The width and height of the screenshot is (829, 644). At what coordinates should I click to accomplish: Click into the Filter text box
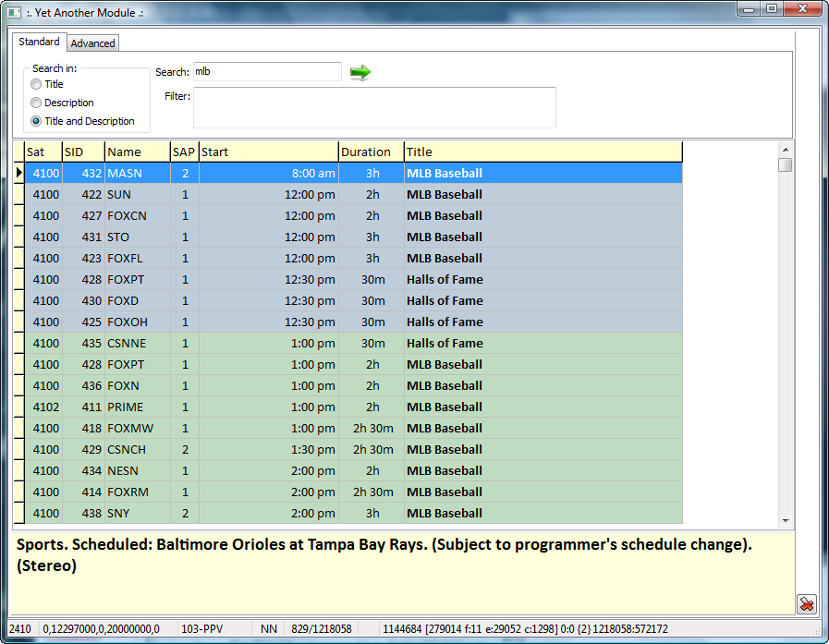(374, 107)
